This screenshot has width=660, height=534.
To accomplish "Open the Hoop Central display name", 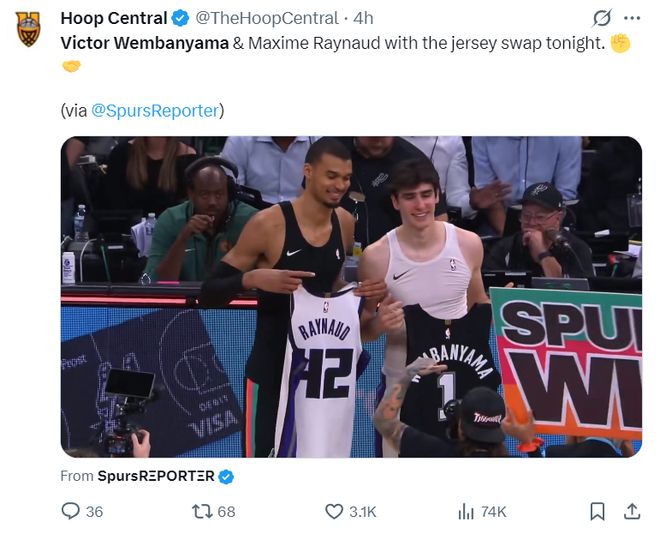I will click(115, 18).
